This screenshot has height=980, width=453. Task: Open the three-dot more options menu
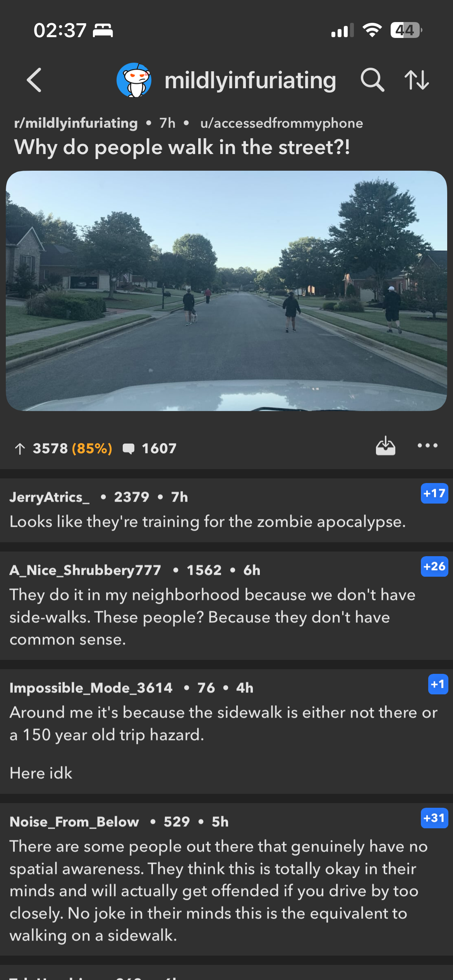click(427, 446)
